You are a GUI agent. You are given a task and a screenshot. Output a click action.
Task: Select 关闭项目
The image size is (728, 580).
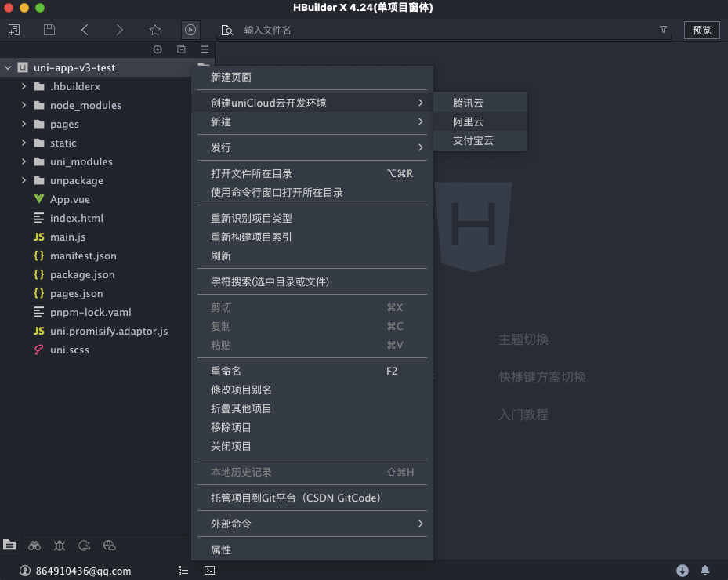point(312,446)
